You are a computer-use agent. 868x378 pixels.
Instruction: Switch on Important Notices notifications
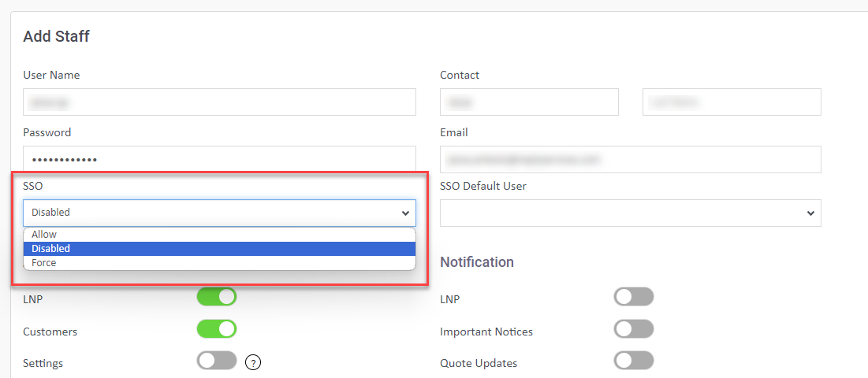[x=633, y=328]
